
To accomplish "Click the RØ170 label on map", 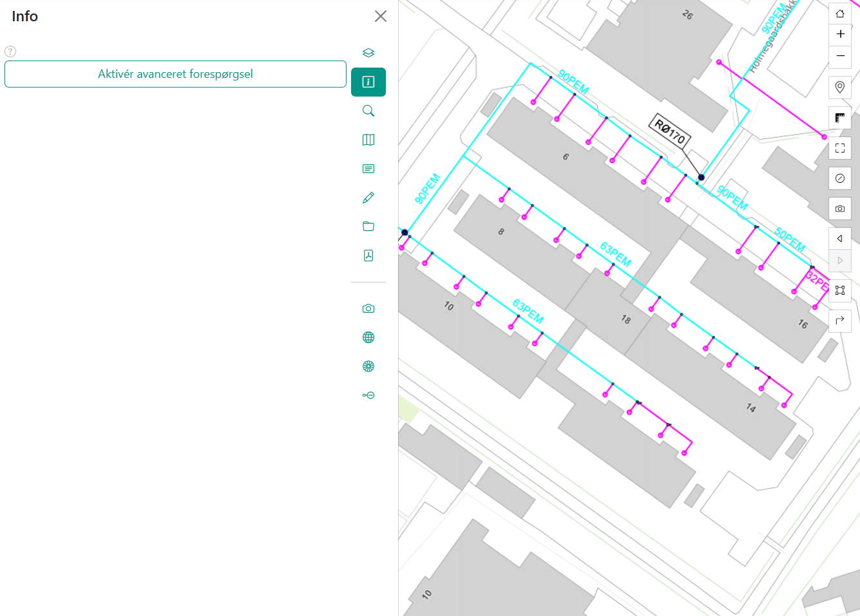I will tap(670, 132).
